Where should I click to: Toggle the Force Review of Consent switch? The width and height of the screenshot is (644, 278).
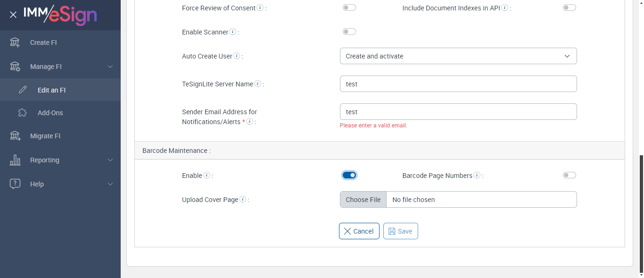349,8
